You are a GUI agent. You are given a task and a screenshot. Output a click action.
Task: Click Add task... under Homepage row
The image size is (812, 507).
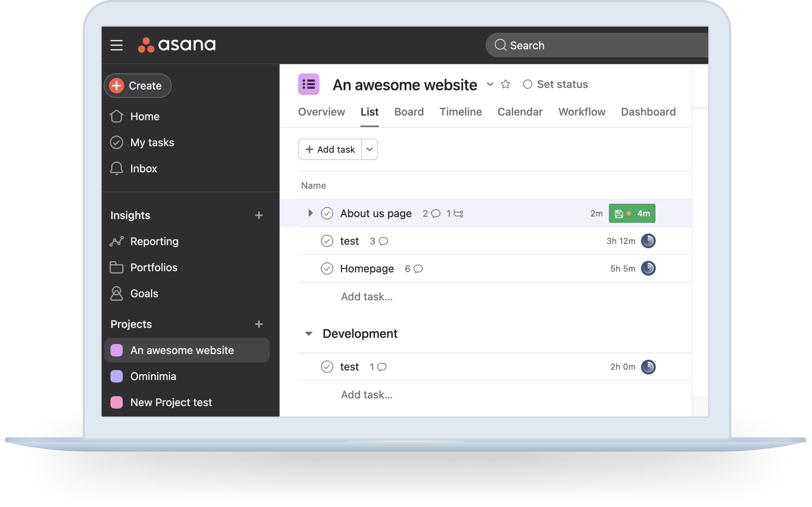pyautogui.click(x=367, y=297)
